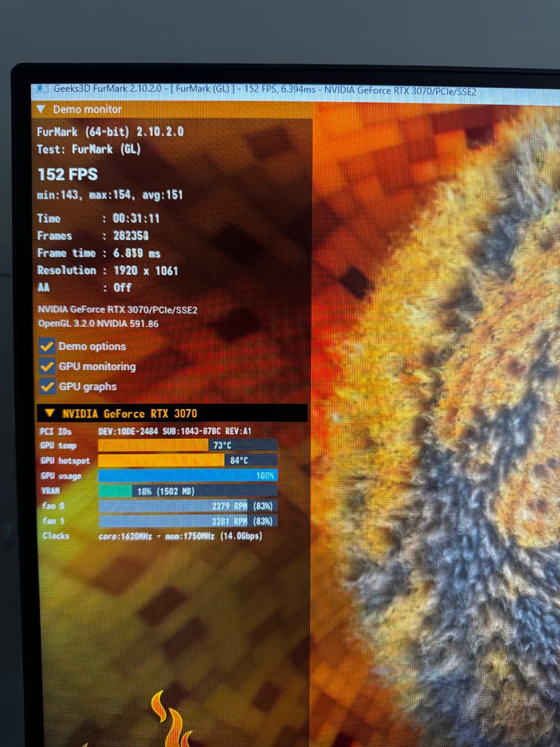The image size is (560, 747).
Task: Click the Frames 282358 value
Action: (x=131, y=236)
